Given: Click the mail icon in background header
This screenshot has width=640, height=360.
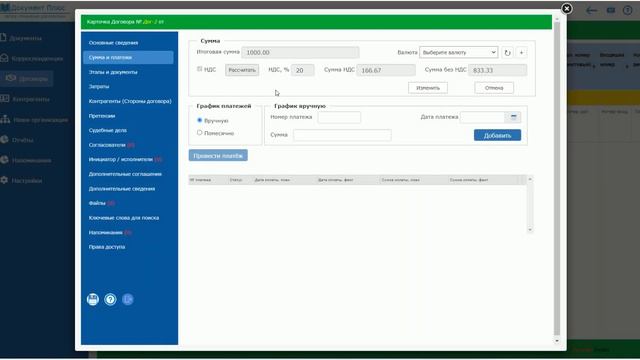Looking at the screenshot, I should coord(611,10).
